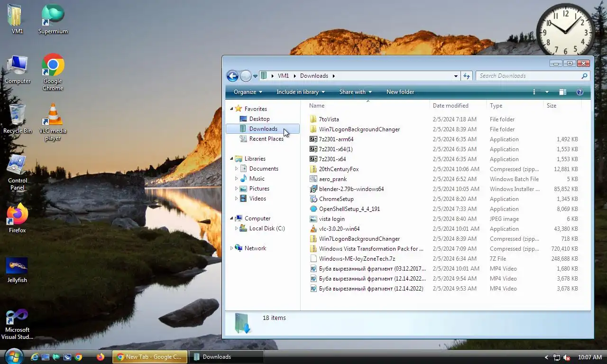This screenshot has height=364, width=607.
Task: Select Microsoft Visual Studio desktop shortcut
Action: (18, 324)
